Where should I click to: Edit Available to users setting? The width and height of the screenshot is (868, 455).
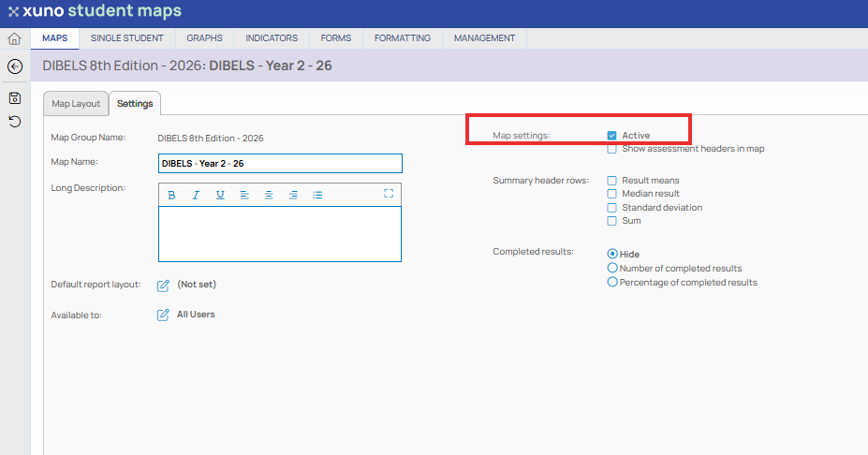click(x=163, y=315)
